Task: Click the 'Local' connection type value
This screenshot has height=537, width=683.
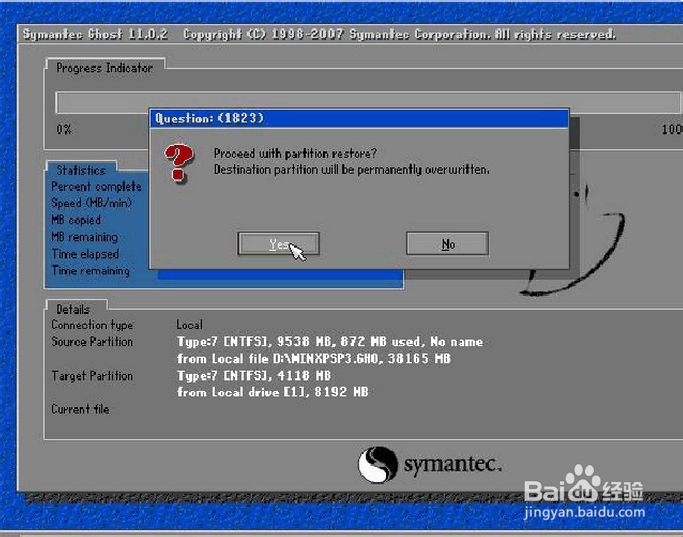Action: pos(189,325)
